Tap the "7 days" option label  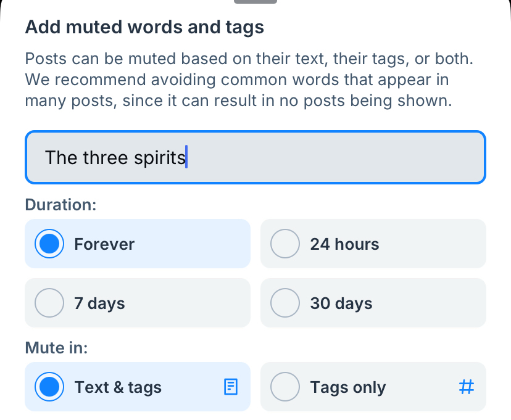point(99,303)
